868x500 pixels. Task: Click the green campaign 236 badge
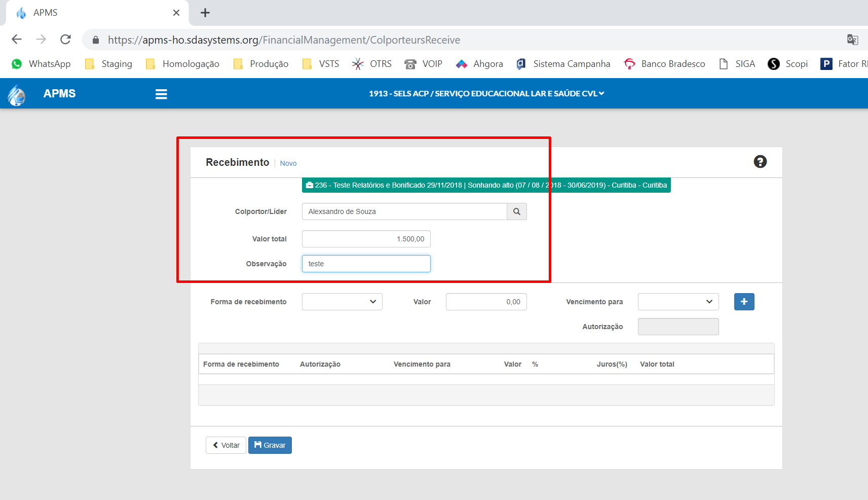[486, 185]
